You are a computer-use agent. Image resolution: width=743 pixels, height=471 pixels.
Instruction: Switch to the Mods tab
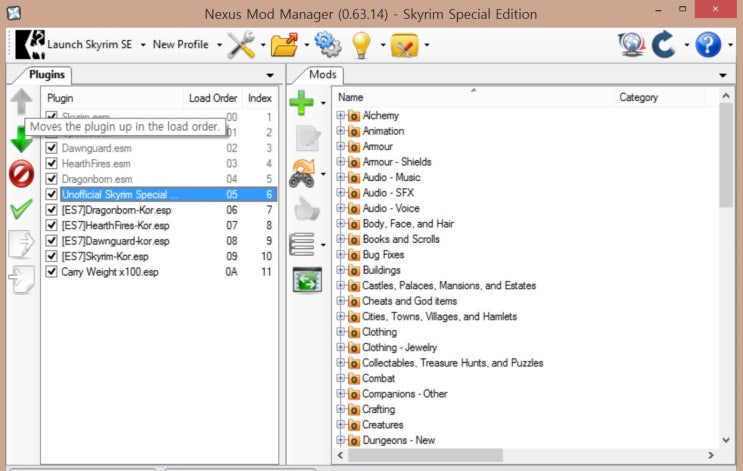[x=322, y=74]
